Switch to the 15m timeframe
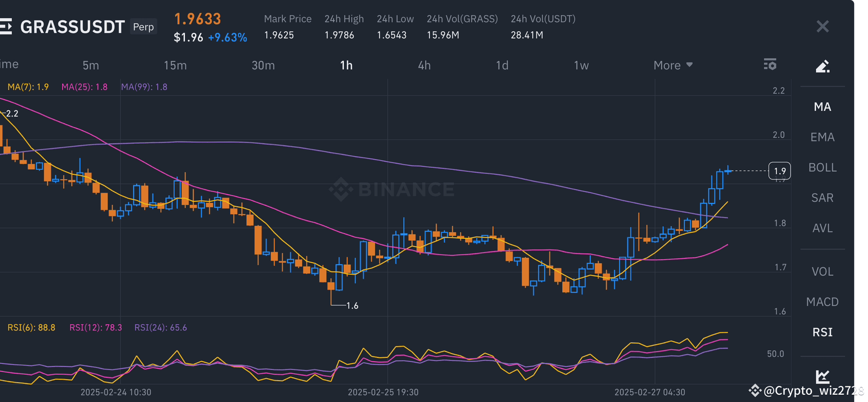The image size is (868, 402). click(175, 65)
